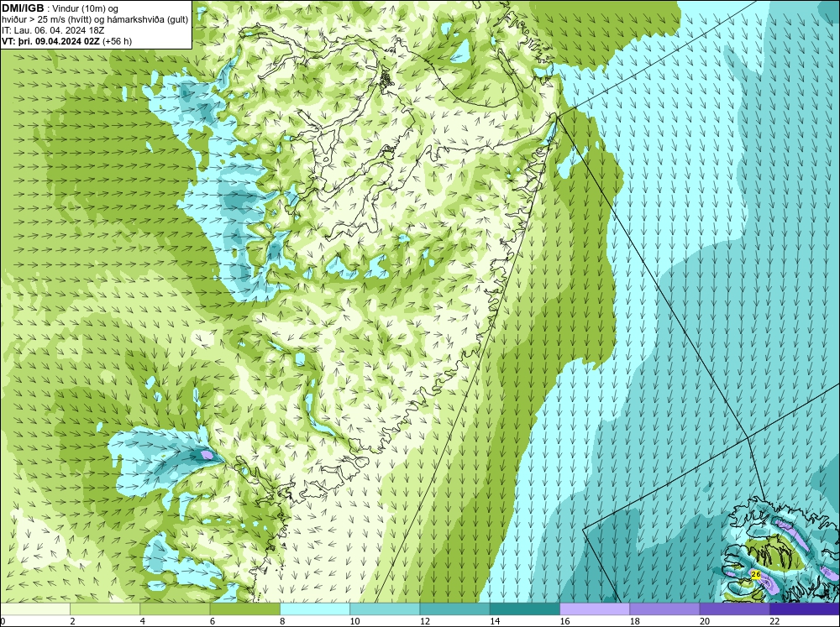Click the 16–18 m/s lavender legend swatch
This screenshot has width=840, height=627.
(x=595, y=609)
